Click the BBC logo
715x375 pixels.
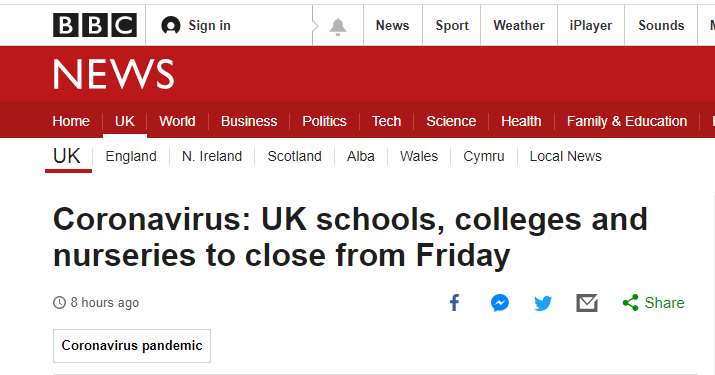95,25
